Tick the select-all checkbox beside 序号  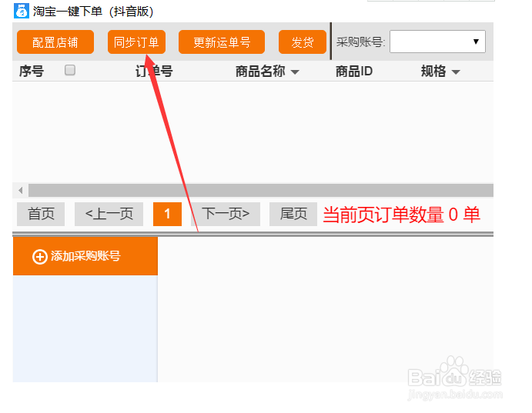pos(70,70)
